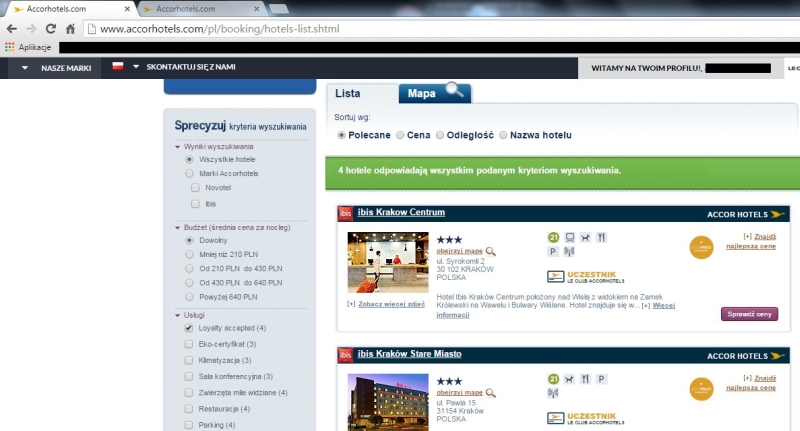Click the green 21 eco badge for ibis Kraków Stare Miasto

[x=554, y=379]
